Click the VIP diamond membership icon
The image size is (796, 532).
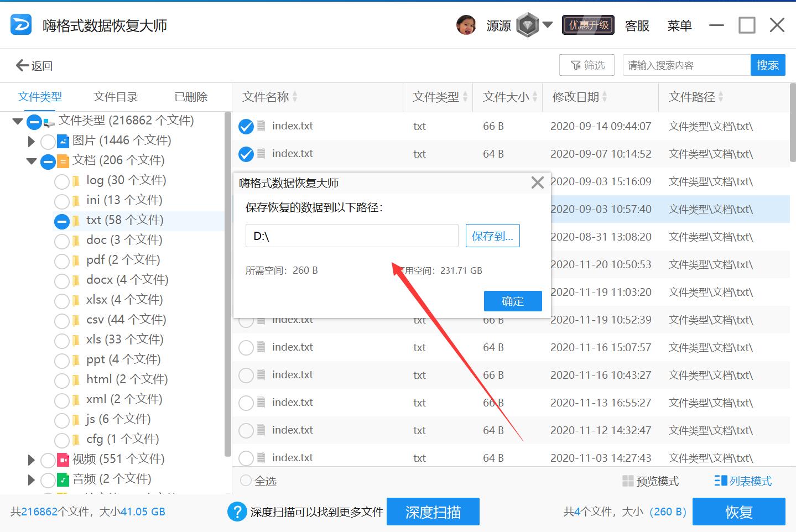(527, 25)
